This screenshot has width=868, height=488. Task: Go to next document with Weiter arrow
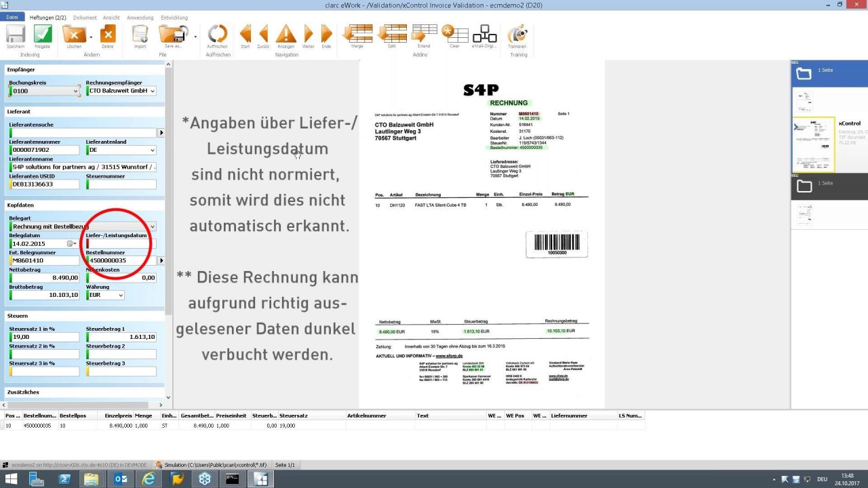[309, 34]
